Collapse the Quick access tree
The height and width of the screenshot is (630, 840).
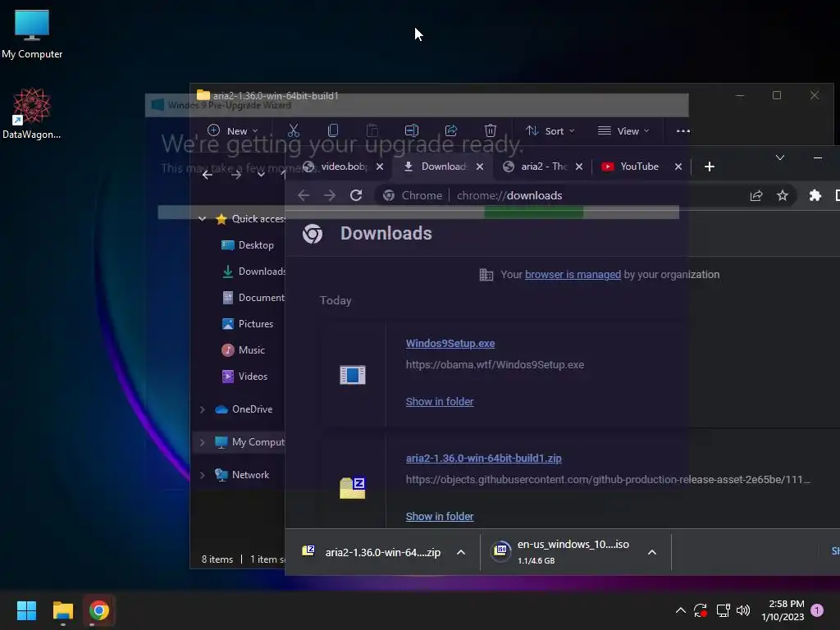point(202,218)
